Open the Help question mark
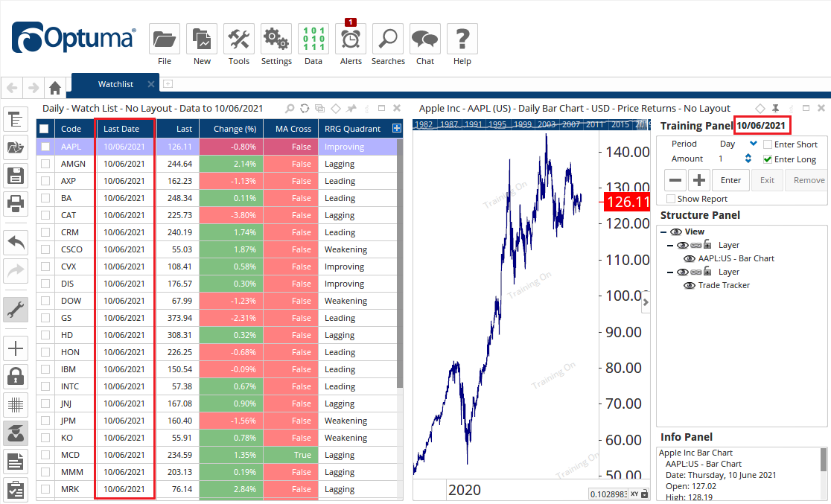 462,39
